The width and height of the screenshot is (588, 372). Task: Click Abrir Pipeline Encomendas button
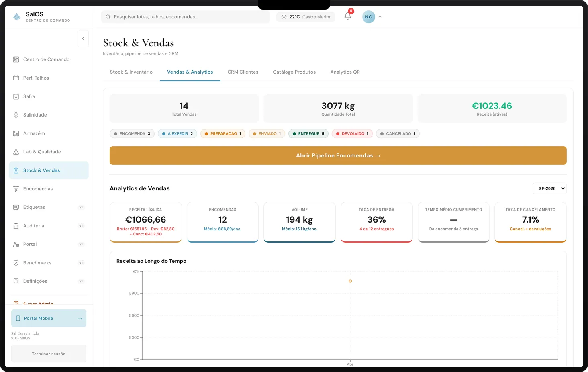pyautogui.click(x=338, y=155)
